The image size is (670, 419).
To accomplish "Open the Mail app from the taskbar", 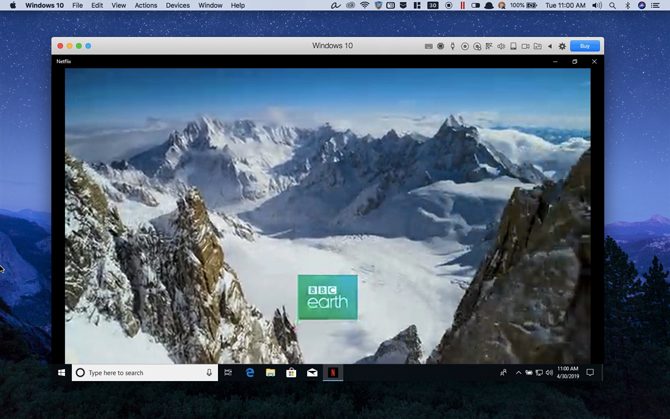I will pyautogui.click(x=312, y=372).
